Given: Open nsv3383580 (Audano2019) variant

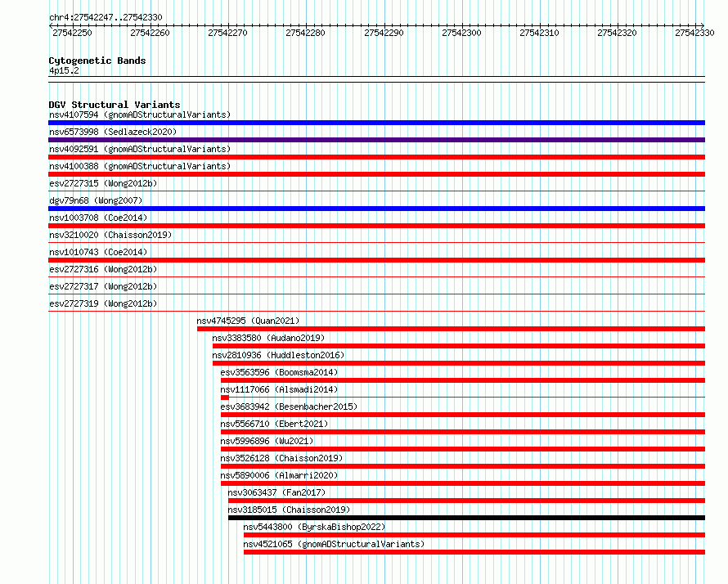Looking at the screenshot, I should (x=268, y=338).
